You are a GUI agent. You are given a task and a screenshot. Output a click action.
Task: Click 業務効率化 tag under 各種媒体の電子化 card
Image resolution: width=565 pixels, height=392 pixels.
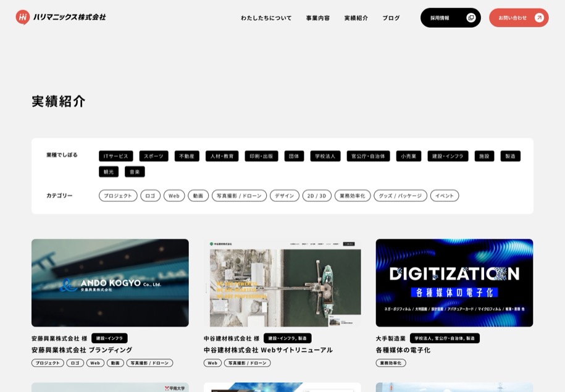pos(391,363)
